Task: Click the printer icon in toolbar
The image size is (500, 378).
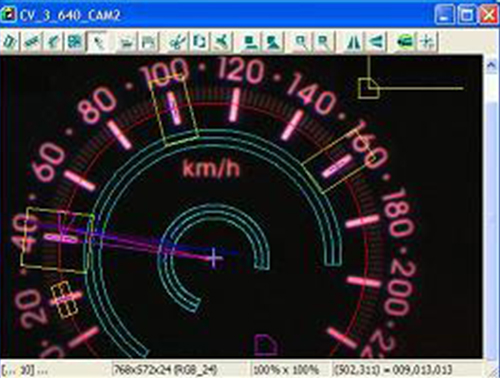Action: [126, 42]
